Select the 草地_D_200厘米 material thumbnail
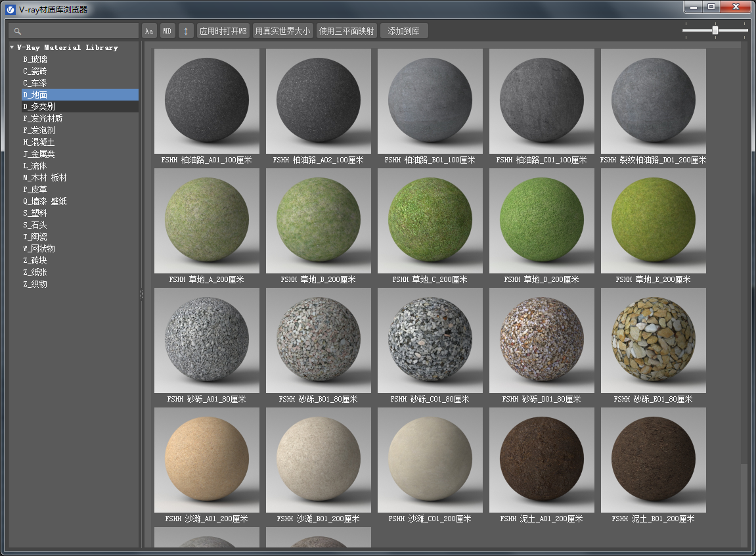756x556 pixels. point(542,221)
